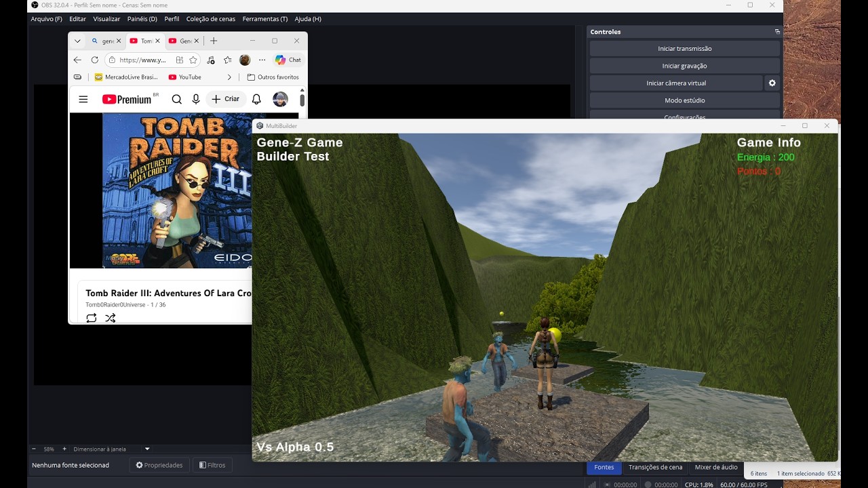Viewport: 868px width, 488px height.
Task: Expand favorites bar overflow chevron
Action: point(229,77)
